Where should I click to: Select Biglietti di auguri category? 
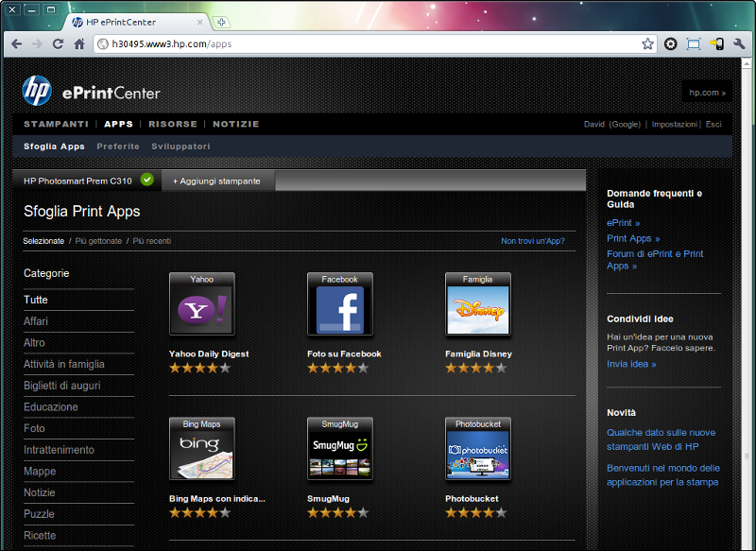[x=62, y=386]
